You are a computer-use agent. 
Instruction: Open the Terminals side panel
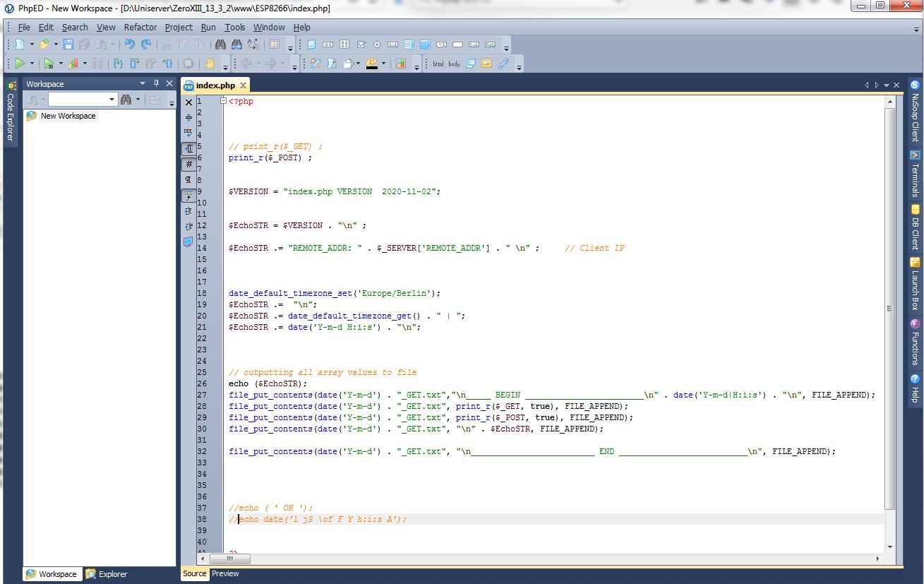click(915, 174)
